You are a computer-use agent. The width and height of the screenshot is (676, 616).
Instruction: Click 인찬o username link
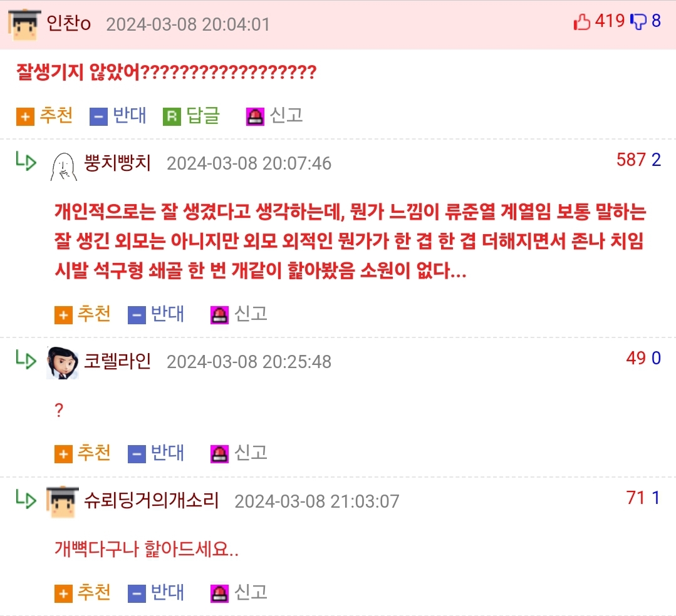[x=68, y=24]
